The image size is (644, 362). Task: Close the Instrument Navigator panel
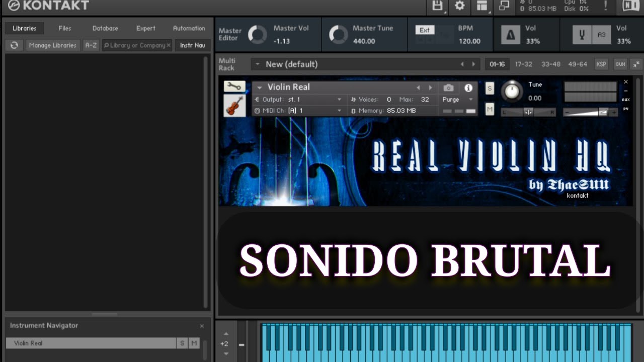tap(202, 326)
